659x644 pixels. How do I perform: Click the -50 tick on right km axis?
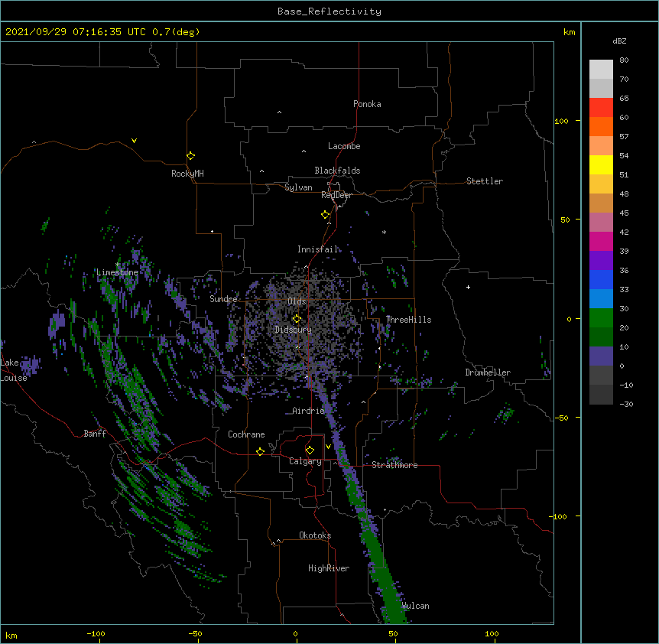(x=561, y=418)
